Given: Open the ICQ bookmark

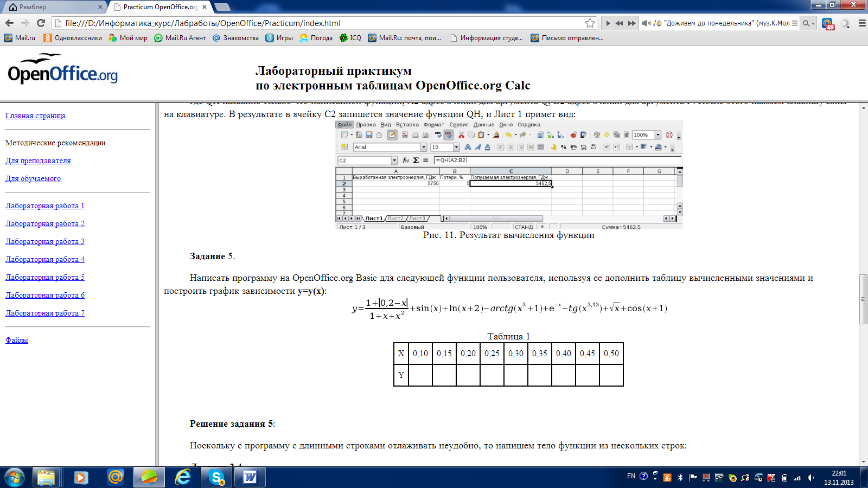Looking at the screenshot, I should pos(350,38).
